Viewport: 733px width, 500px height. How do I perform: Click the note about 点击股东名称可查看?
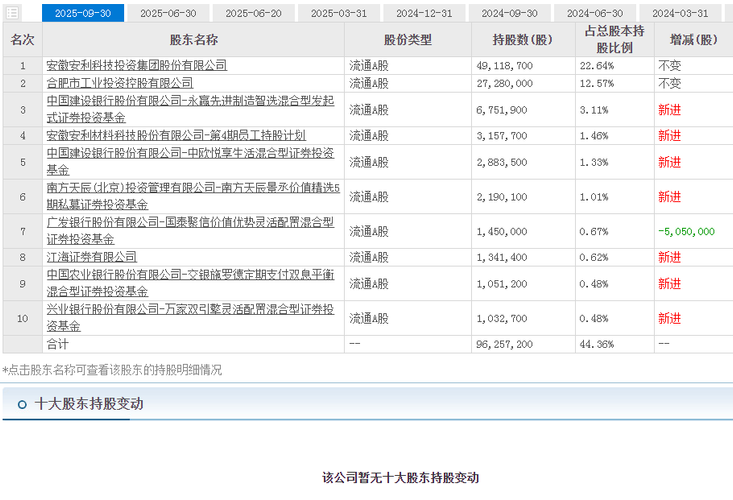[x=112, y=370]
